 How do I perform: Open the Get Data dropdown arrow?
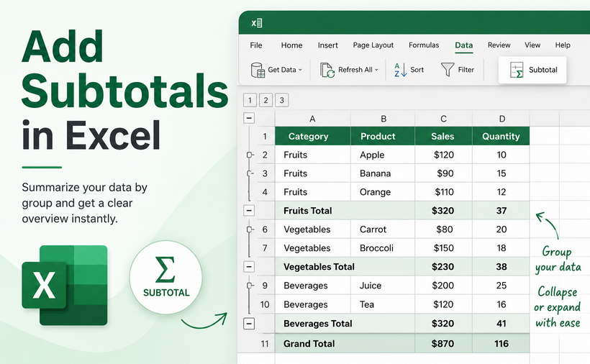(x=300, y=70)
